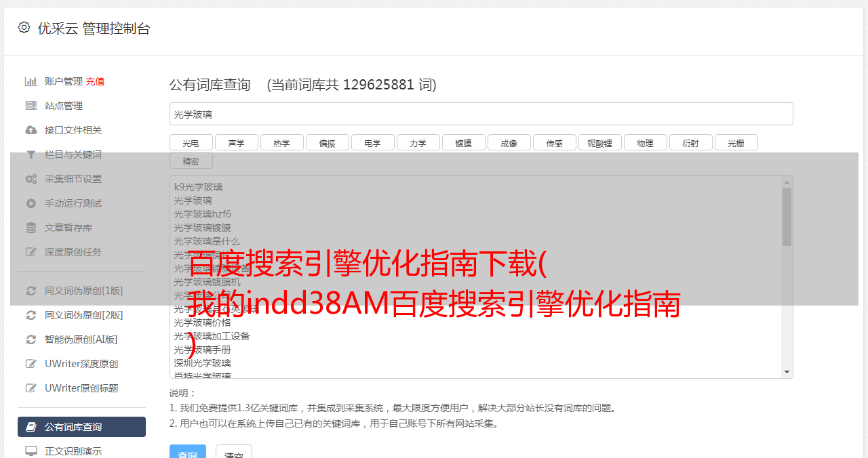Click the edit icon for UWriter深度原创
The width and height of the screenshot is (868, 458).
coord(31,364)
